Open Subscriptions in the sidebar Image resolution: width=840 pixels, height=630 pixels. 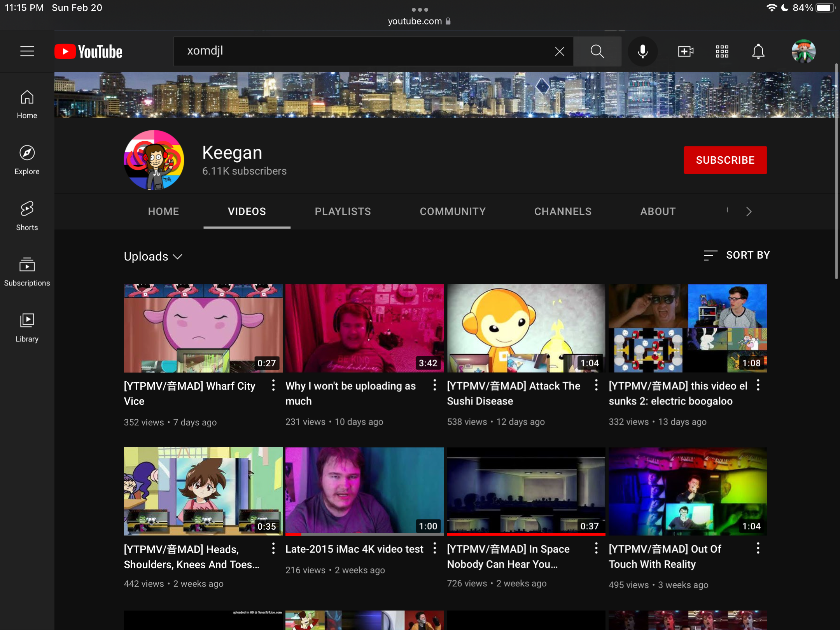tap(27, 272)
